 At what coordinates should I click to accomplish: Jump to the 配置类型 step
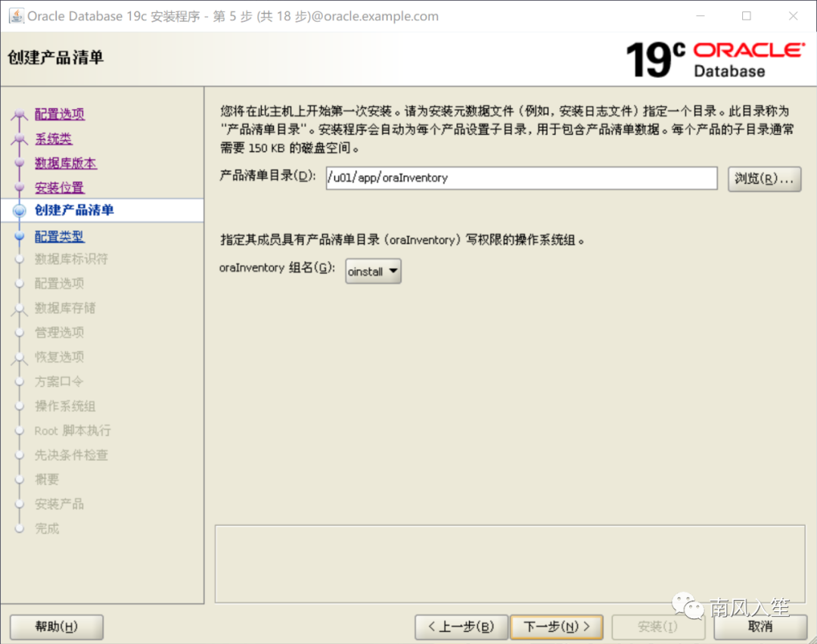(x=60, y=237)
